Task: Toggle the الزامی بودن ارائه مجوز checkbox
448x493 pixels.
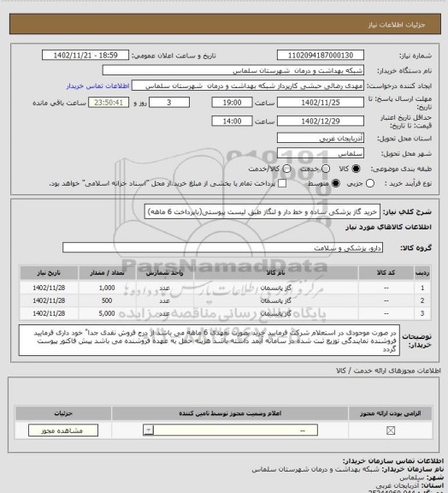Action: coord(391,431)
